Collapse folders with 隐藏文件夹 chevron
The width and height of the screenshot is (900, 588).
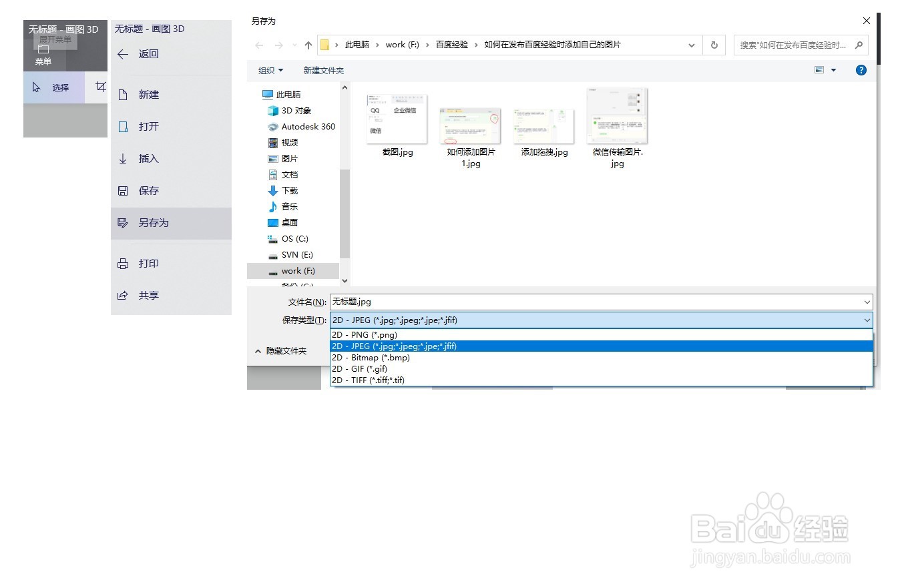pyautogui.click(x=258, y=351)
